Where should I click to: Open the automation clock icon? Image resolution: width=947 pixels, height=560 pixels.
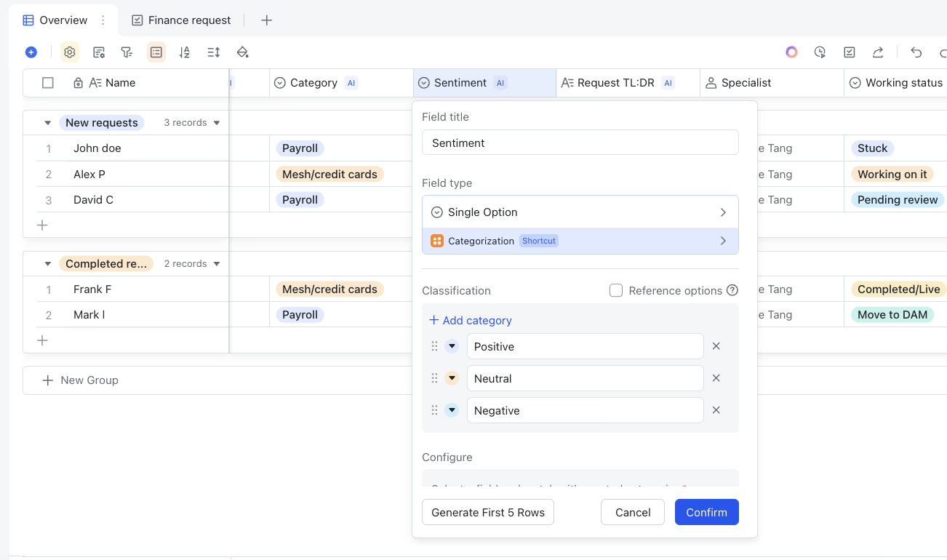[820, 52]
